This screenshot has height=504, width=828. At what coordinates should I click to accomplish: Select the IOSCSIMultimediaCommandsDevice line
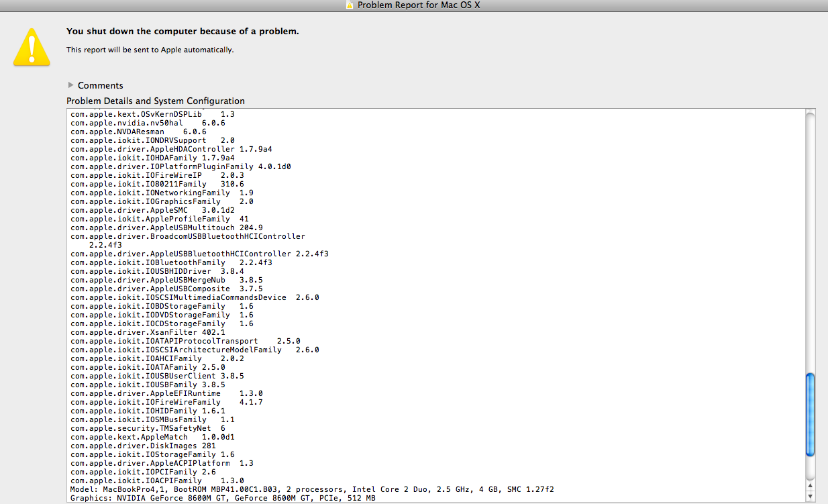click(x=195, y=297)
